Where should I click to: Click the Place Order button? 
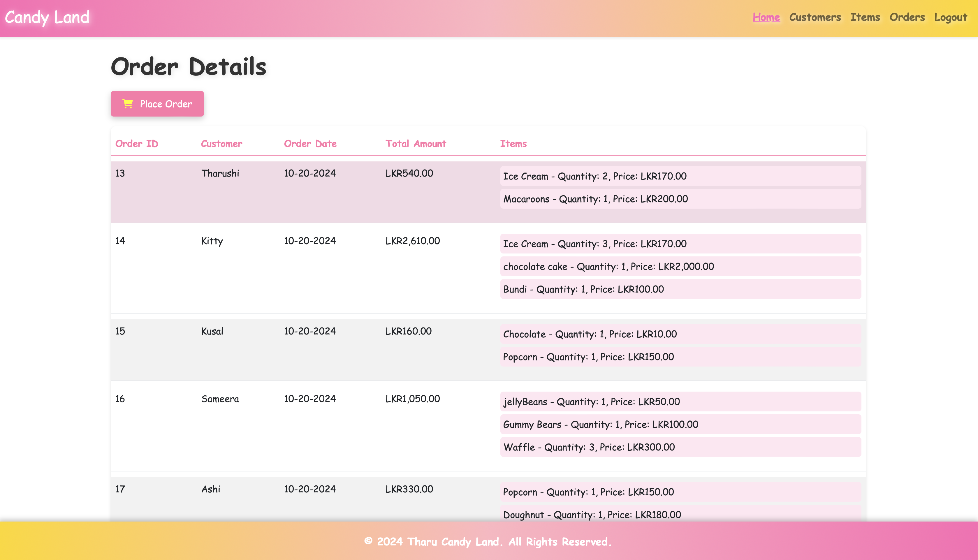[x=157, y=103]
